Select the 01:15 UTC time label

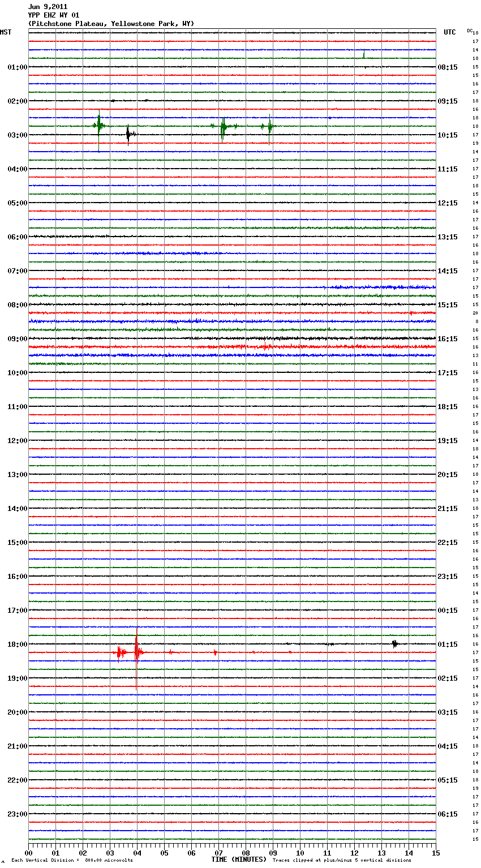click(448, 644)
